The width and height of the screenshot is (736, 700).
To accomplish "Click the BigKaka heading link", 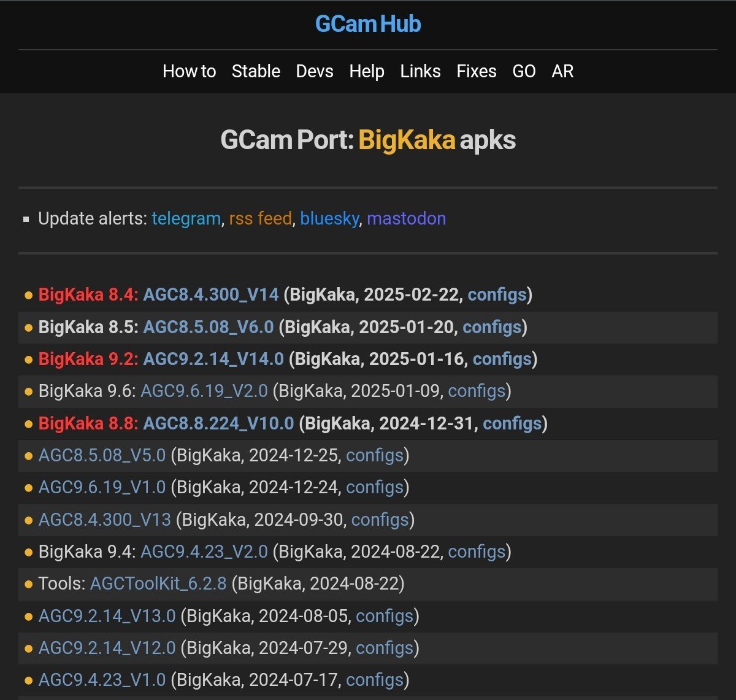I will 407,140.
